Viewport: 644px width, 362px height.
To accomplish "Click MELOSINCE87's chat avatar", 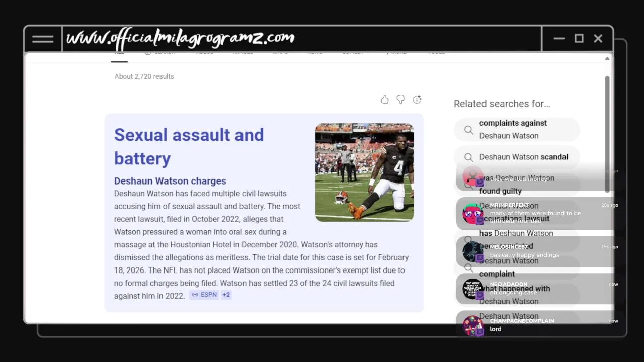I will point(472,252).
